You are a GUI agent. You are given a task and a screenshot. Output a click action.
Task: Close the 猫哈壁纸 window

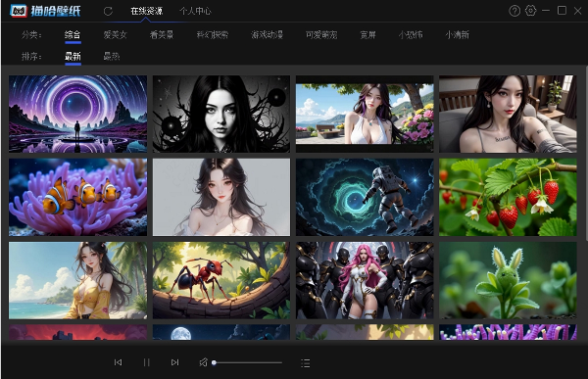(577, 11)
